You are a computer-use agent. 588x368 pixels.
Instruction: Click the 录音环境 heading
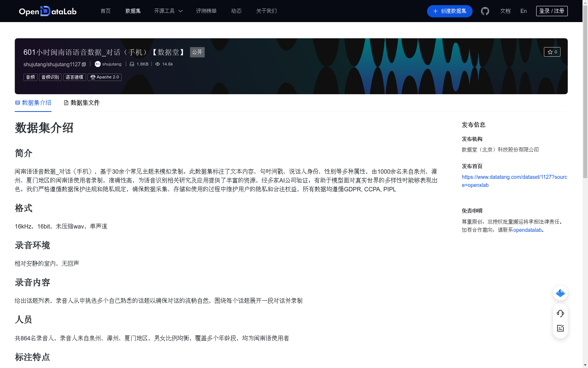point(32,245)
